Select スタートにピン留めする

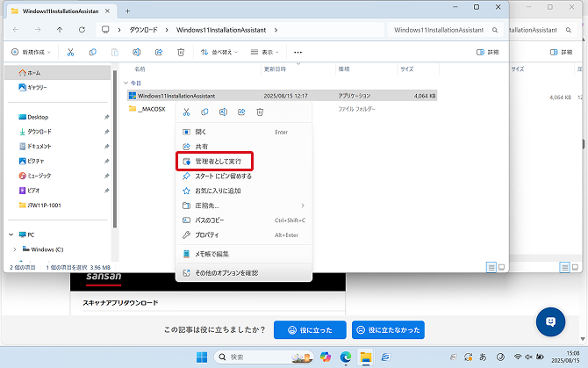coord(244,176)
